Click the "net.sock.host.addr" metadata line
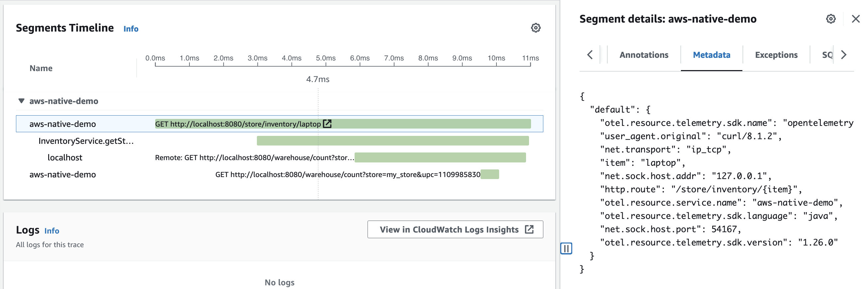The width and height of the screenshot is (868, 289). (685, 176)
